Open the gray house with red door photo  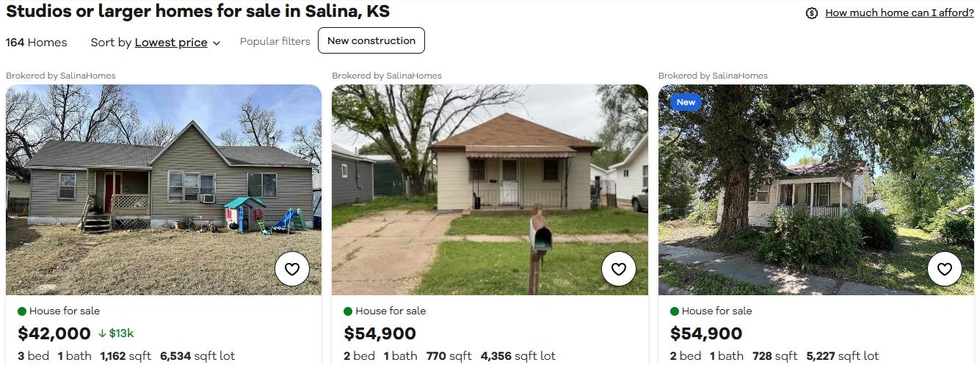[164, 189]
